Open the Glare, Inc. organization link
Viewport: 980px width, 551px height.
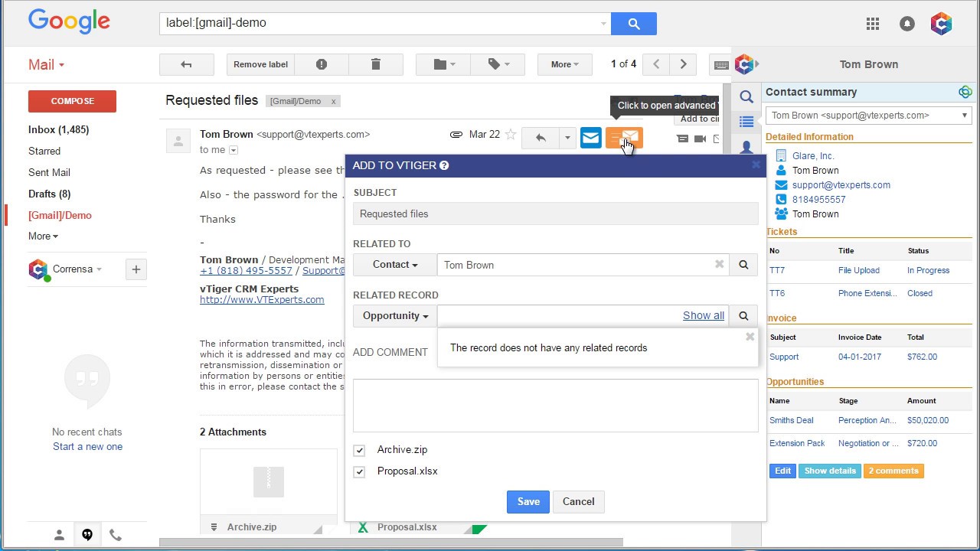pos(813,155)
